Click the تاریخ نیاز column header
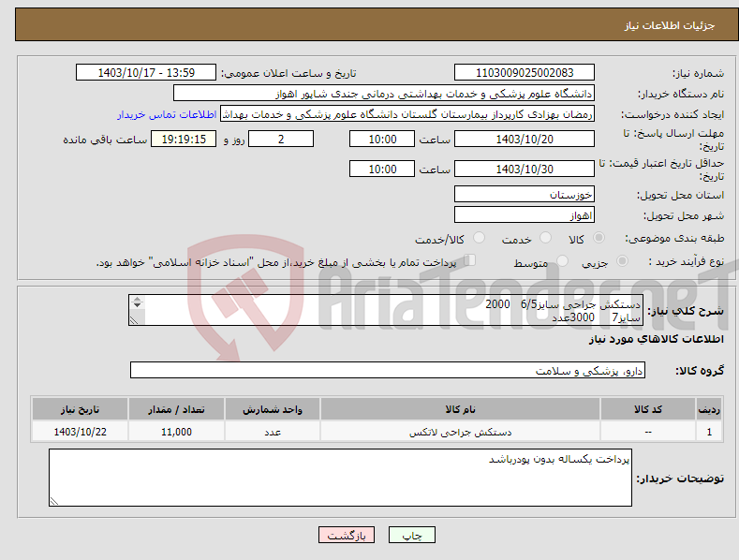The height and width of the screenshot is (560, 739). coord(80,409)
